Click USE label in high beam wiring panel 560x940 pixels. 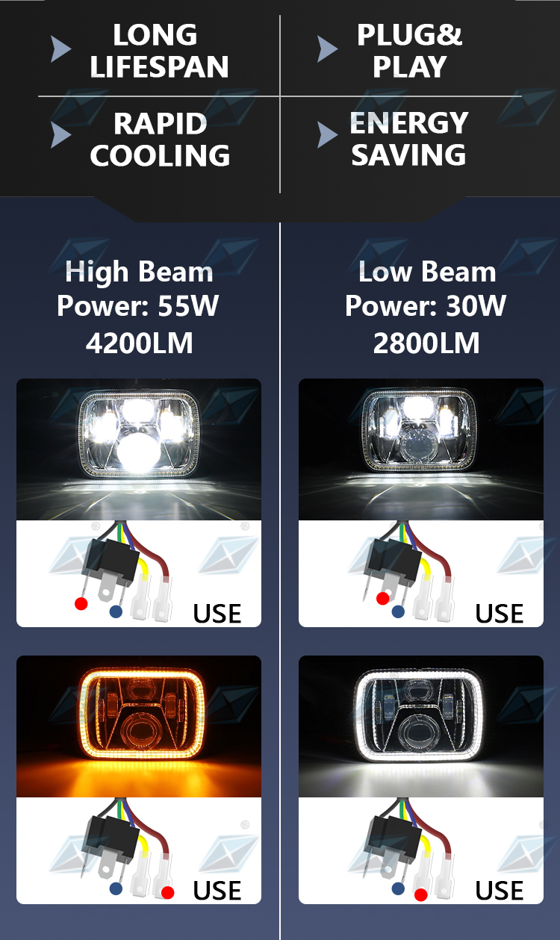[217, 614]
